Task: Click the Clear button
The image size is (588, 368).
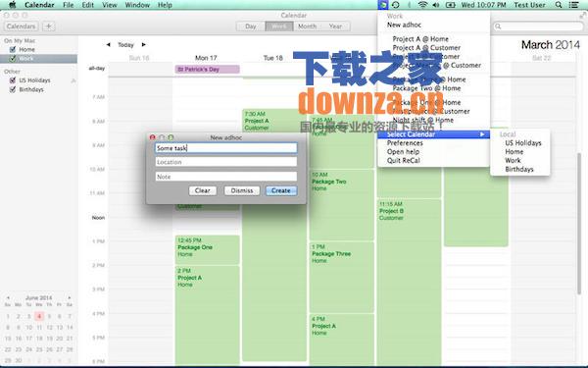Action: 203,190
